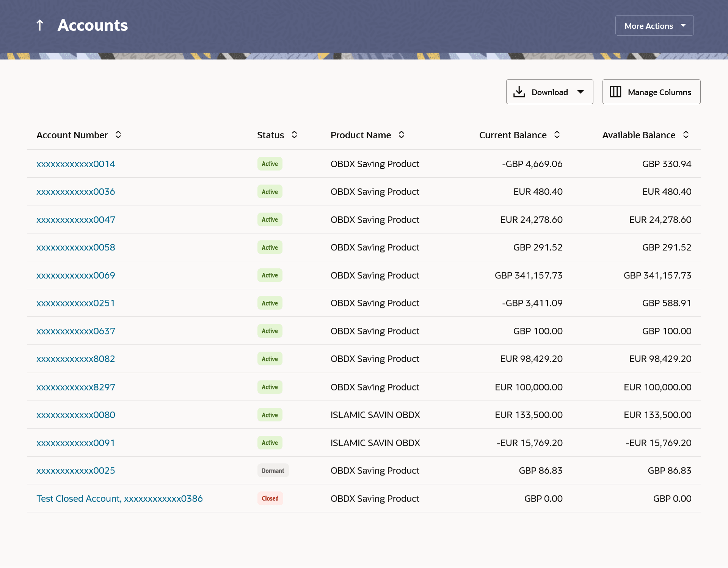Click the Current Balance column header

[513, 135]
